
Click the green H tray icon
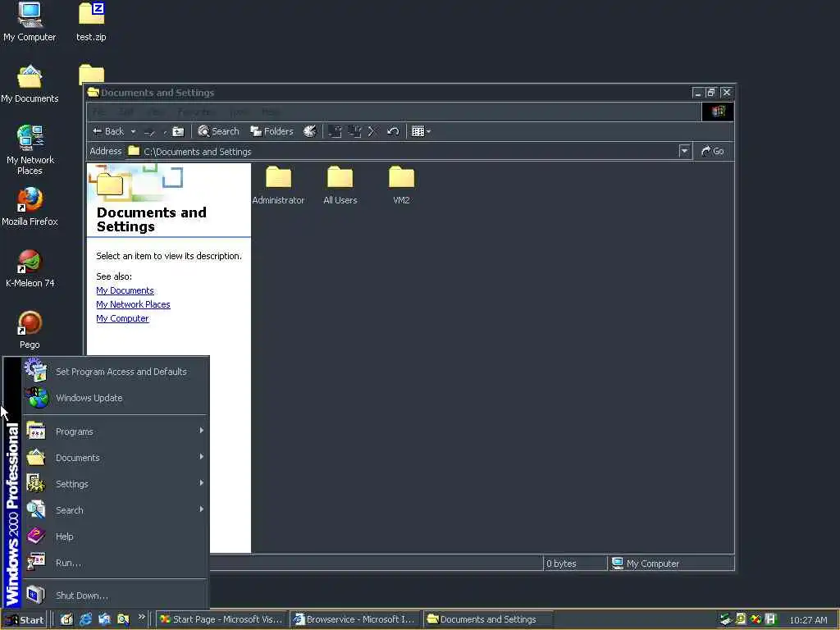771,619
